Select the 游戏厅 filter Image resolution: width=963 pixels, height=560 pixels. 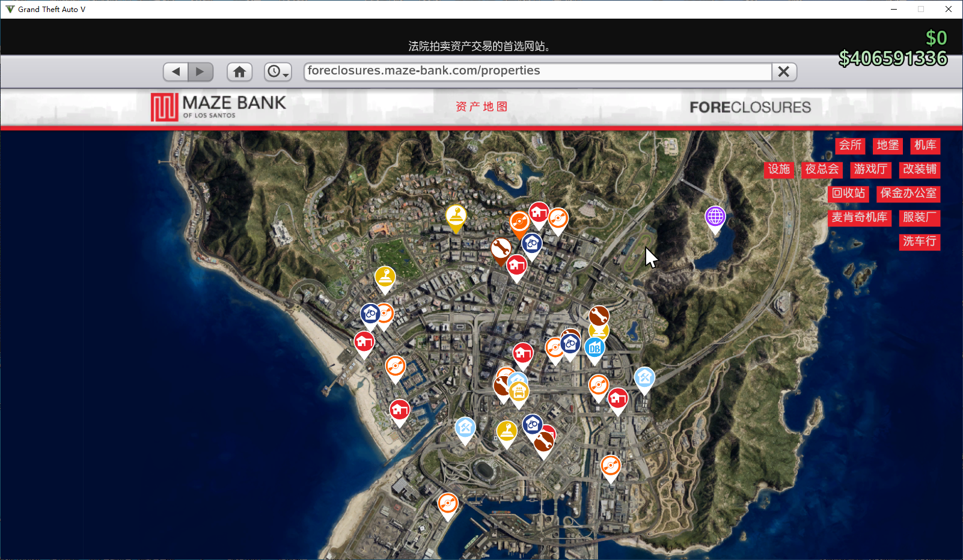(x=870, y=169)
